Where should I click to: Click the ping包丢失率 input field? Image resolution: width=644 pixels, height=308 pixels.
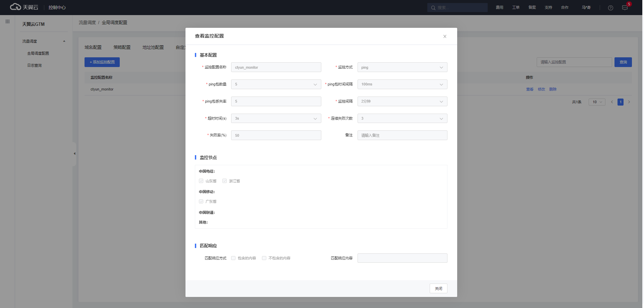click(x=276, y=101)
